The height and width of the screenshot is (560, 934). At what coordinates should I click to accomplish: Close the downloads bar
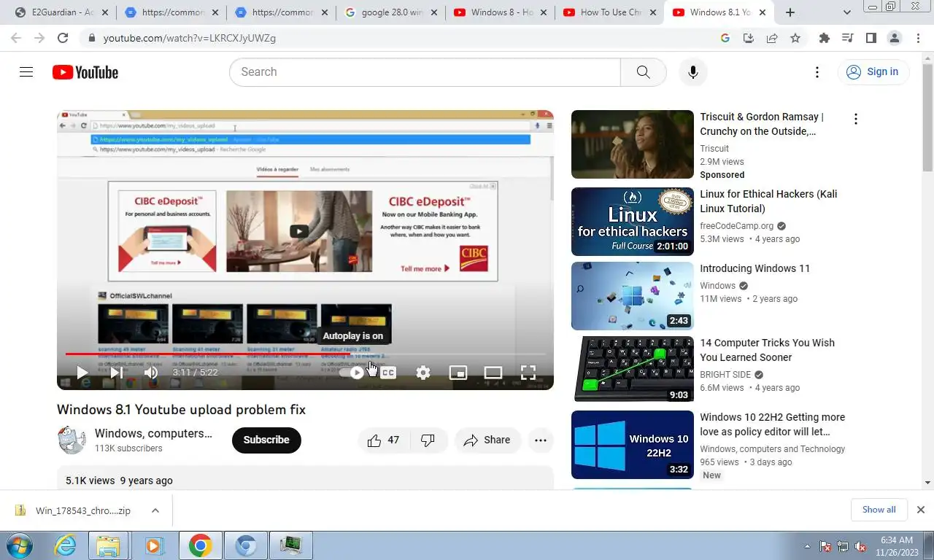[921, 510]
